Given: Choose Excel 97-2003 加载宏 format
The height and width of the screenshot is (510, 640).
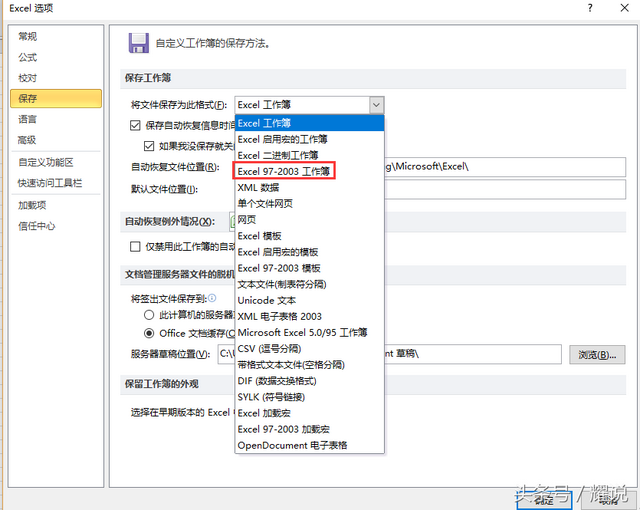Looking at the screenshot, I should (x=309, y=429).
